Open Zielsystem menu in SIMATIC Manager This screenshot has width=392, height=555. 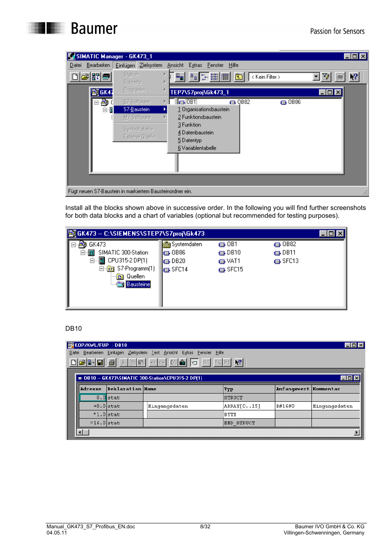[x=150, y=65]
